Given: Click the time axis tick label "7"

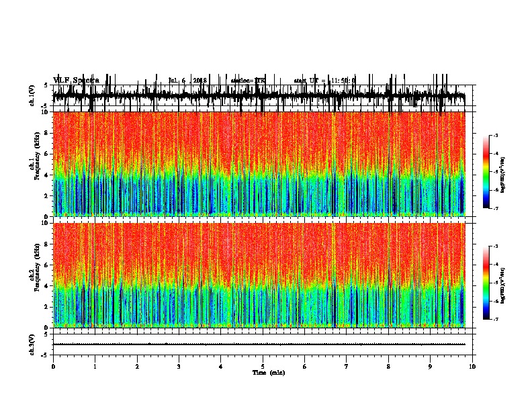Looking at the screenshot, I should tap(347, 366).
